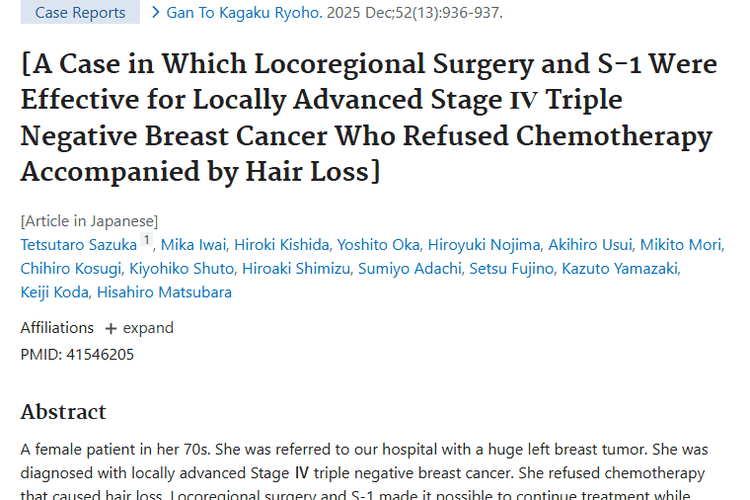Open author Chihiro Kosugi's link
This screenshot has height=500, width=750.
(67, 269)
